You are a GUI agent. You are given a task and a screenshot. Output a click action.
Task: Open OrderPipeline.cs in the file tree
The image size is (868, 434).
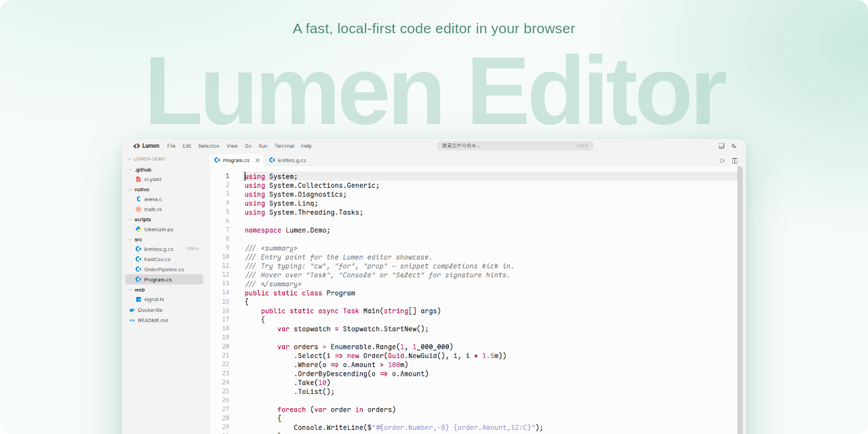[x=164, y=269]
